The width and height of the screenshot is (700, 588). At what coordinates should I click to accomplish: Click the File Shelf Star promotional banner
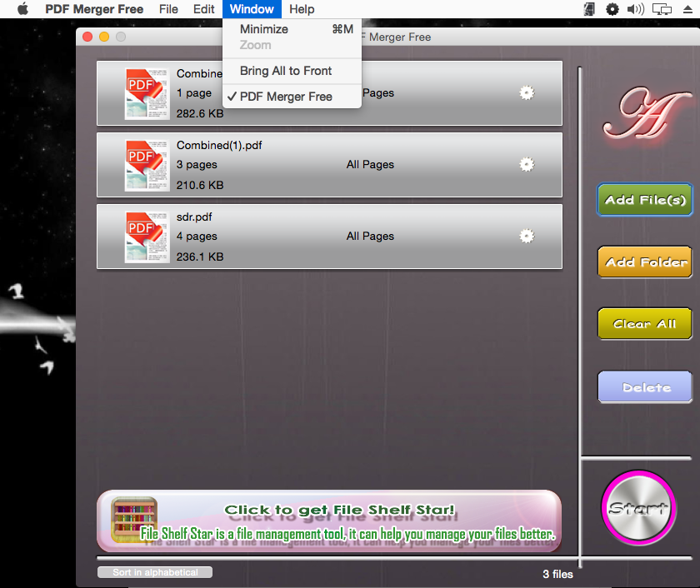329,521
